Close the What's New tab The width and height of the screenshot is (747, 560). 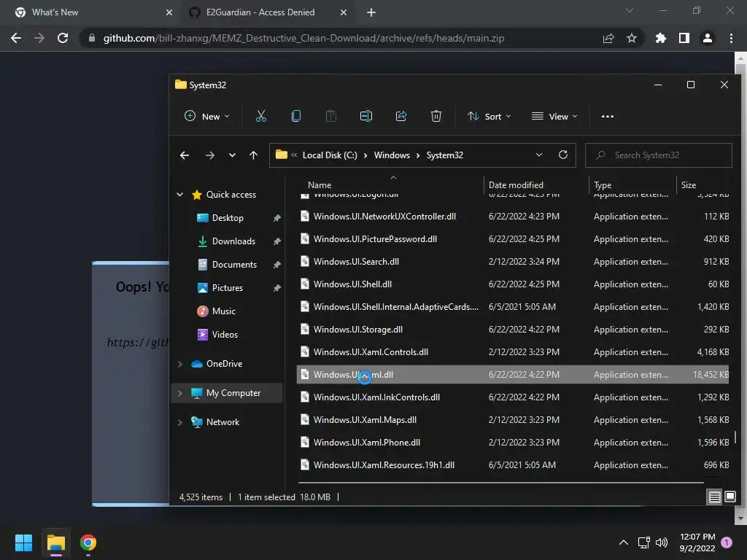point(169,12)
